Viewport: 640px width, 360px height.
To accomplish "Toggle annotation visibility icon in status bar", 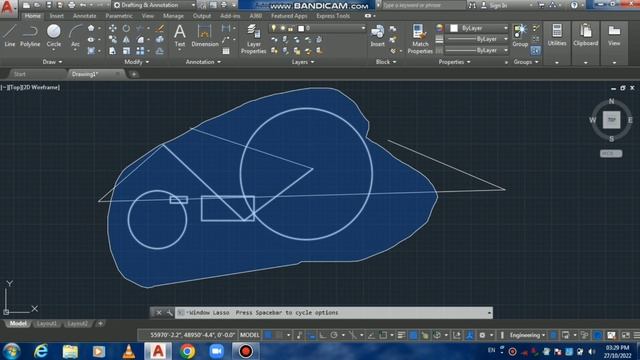I will [470, 335].
